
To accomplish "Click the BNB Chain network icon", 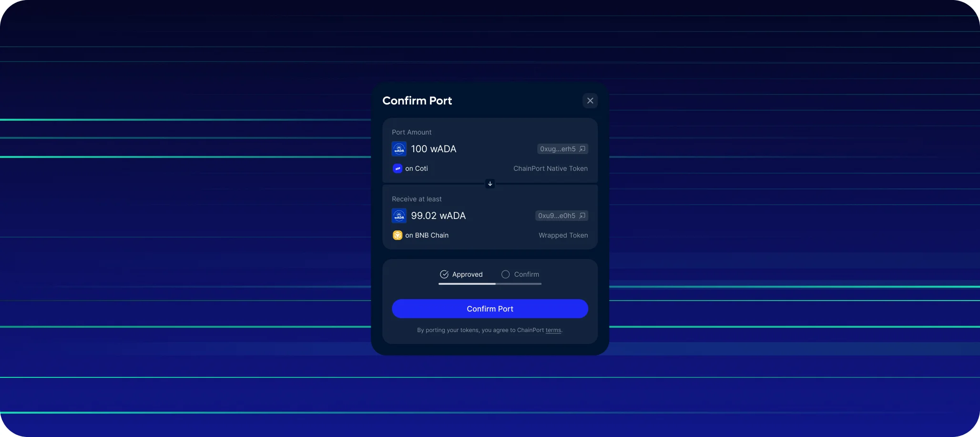I will click(x=398, y=235).
